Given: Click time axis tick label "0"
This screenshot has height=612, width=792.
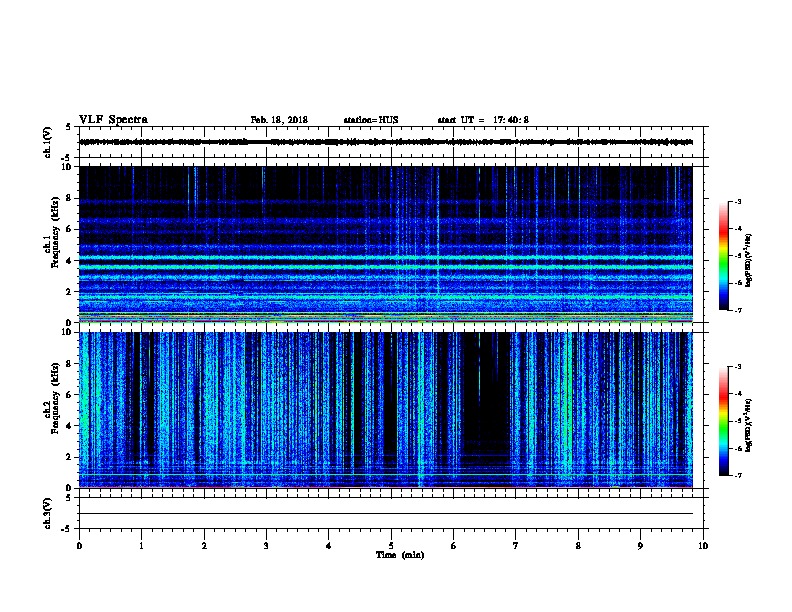Looking at the screenshot, I should [x=79, y=545].
